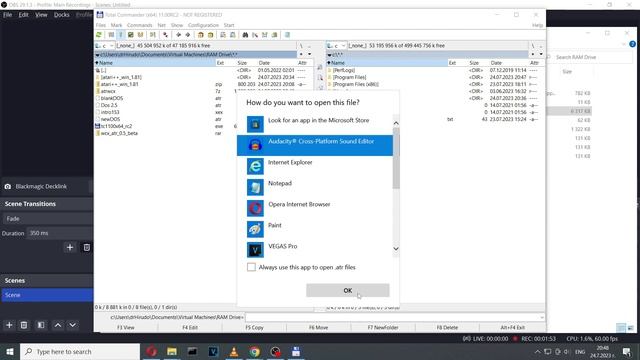Click the Pack files toolbar icon
The width and height of the screenshot is (640, 360).
tap(200, 35)
